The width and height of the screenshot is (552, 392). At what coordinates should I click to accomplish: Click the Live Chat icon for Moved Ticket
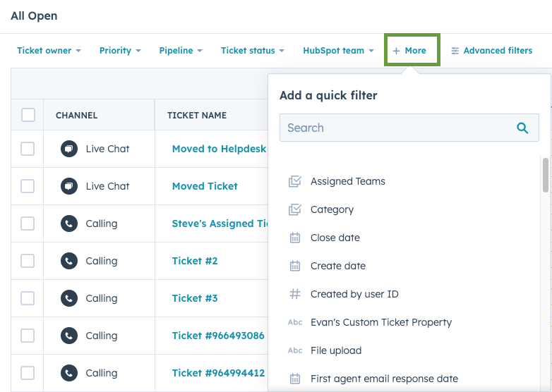pyautogui.click(x=69, y=186)
